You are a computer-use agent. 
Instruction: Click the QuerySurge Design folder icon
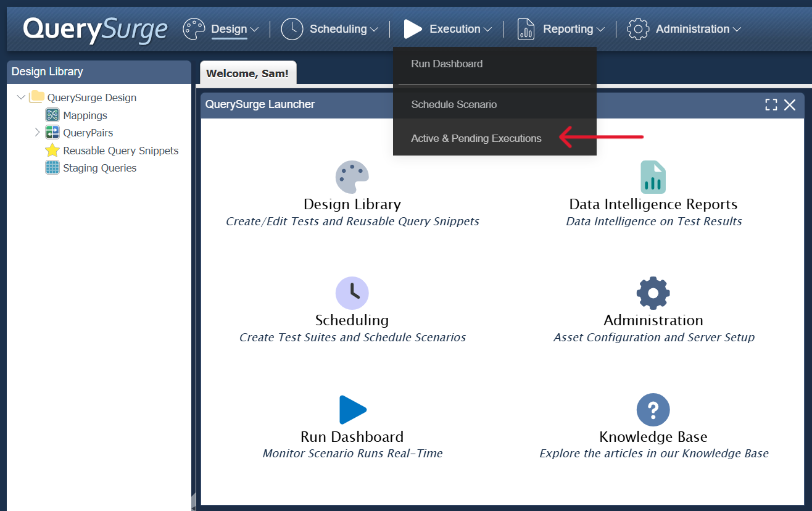[x=37, y=97]
